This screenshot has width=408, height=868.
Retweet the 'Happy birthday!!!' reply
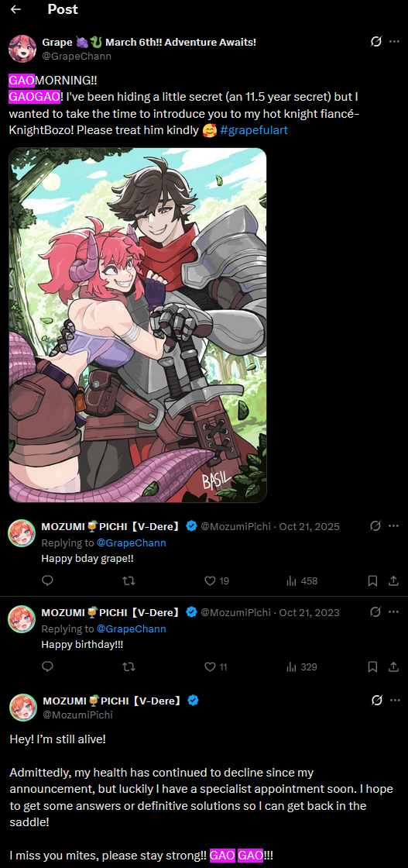(x=129, y=667)
